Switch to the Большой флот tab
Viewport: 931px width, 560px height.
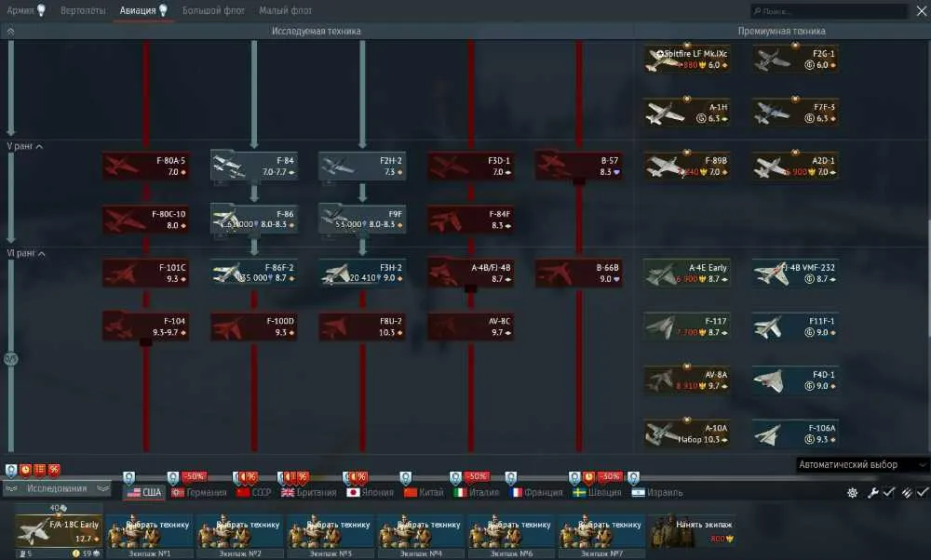pos(213,10)
